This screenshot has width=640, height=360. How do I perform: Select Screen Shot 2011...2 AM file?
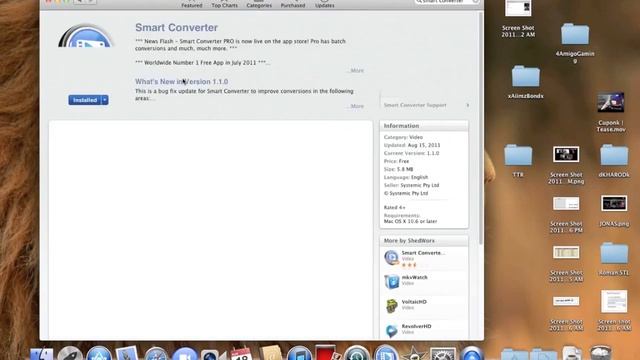point(518,19)
